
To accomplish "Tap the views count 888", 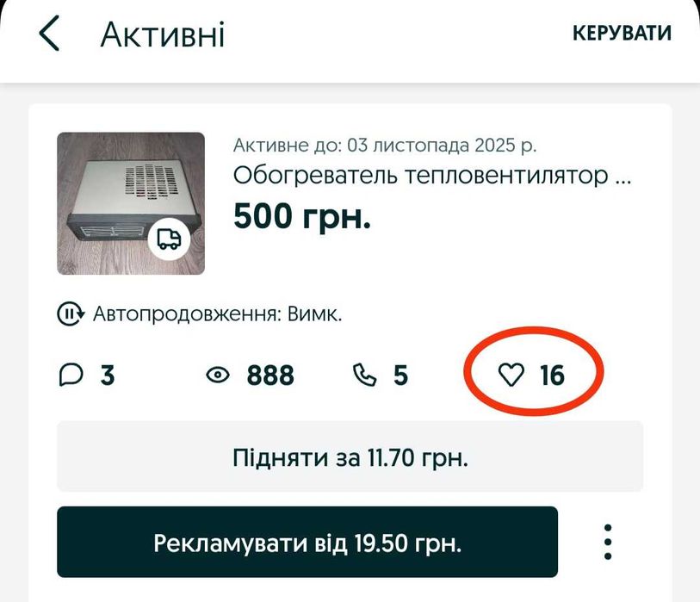I will 270,375.
